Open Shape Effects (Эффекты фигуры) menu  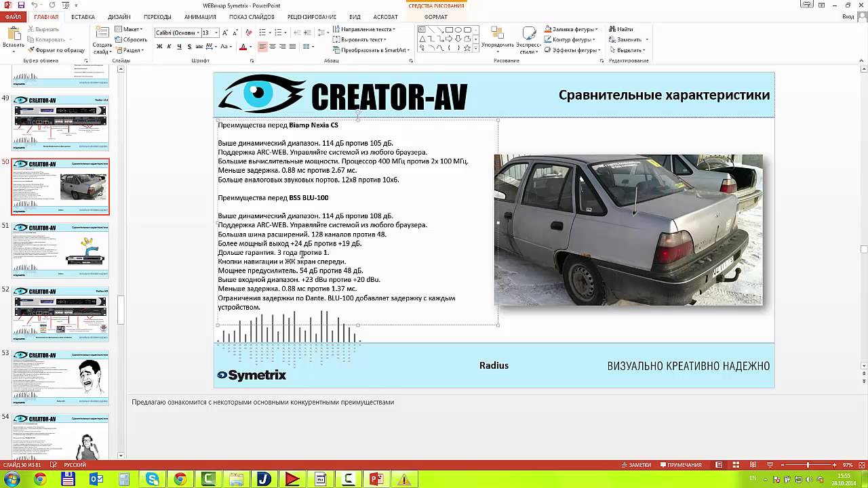click(x=572, y=50)
